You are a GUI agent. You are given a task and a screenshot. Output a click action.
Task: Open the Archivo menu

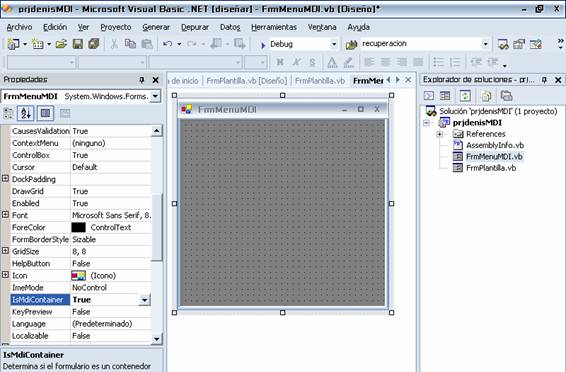tap(19, 27)
